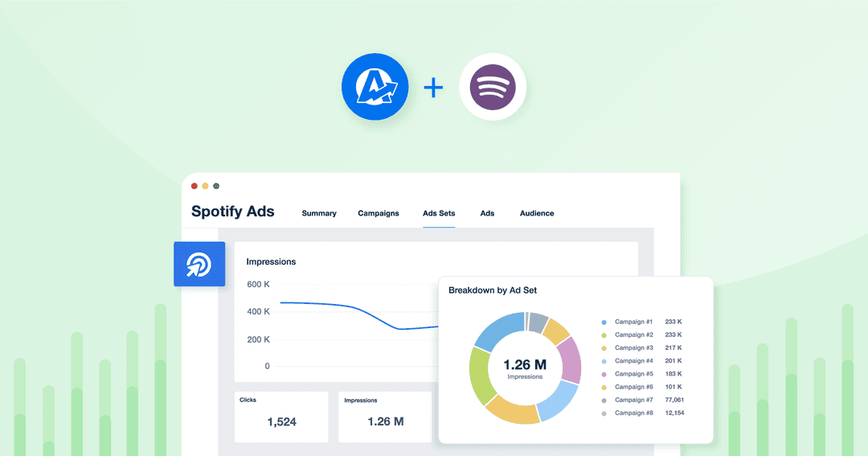Click the blue AgencyAnalytics logo circle

[375, 87]
